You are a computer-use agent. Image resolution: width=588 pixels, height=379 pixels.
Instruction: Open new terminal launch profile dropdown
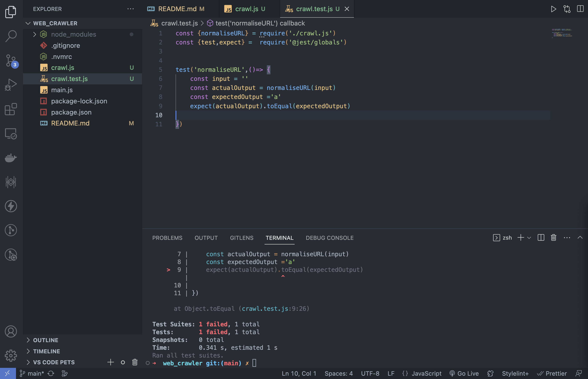point(529,238)
